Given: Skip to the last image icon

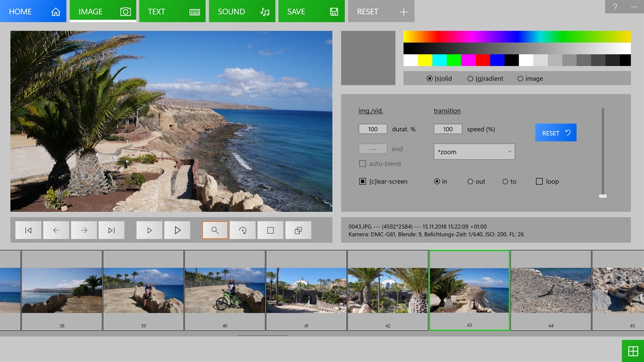Looking at the screenshot, I should (111, 230).
